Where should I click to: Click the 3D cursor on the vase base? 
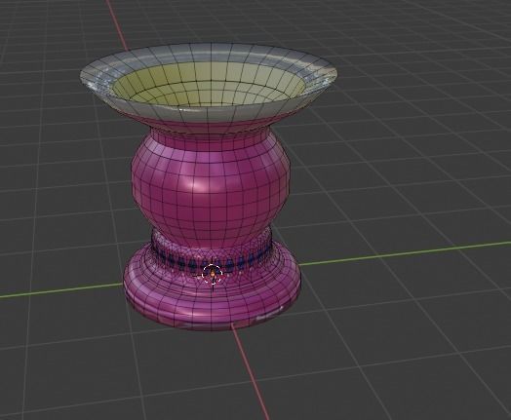tap(213, 274)
